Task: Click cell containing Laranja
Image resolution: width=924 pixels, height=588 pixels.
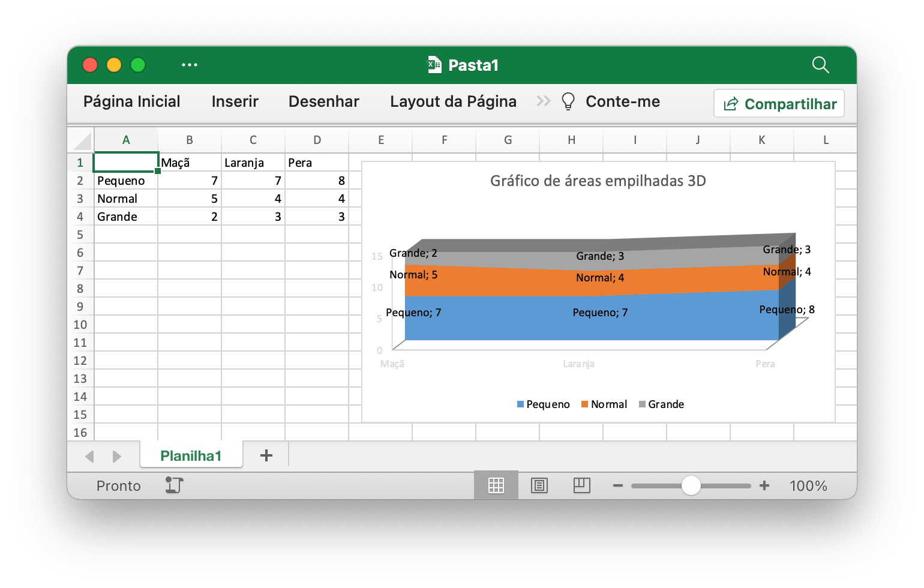Action: pyautogui.click(x=253, y=163)
